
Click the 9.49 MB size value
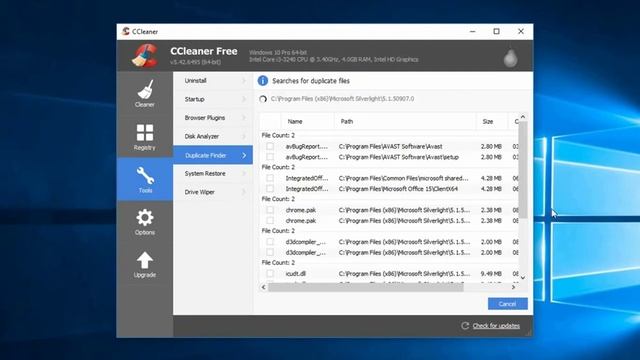pos(491,273)
